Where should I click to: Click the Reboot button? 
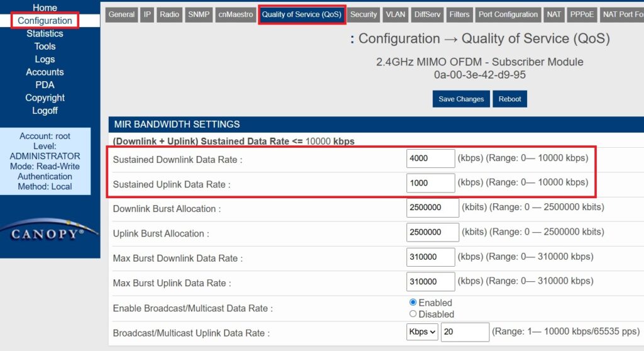pos(509,99)
